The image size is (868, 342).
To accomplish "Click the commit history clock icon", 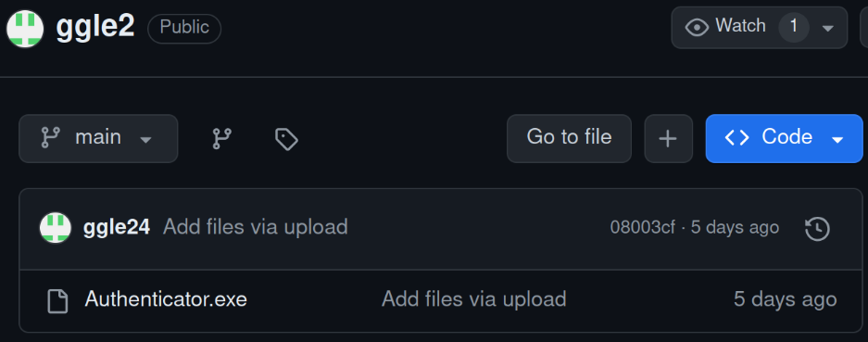I will pyautogui.click(x=817, y=229).
